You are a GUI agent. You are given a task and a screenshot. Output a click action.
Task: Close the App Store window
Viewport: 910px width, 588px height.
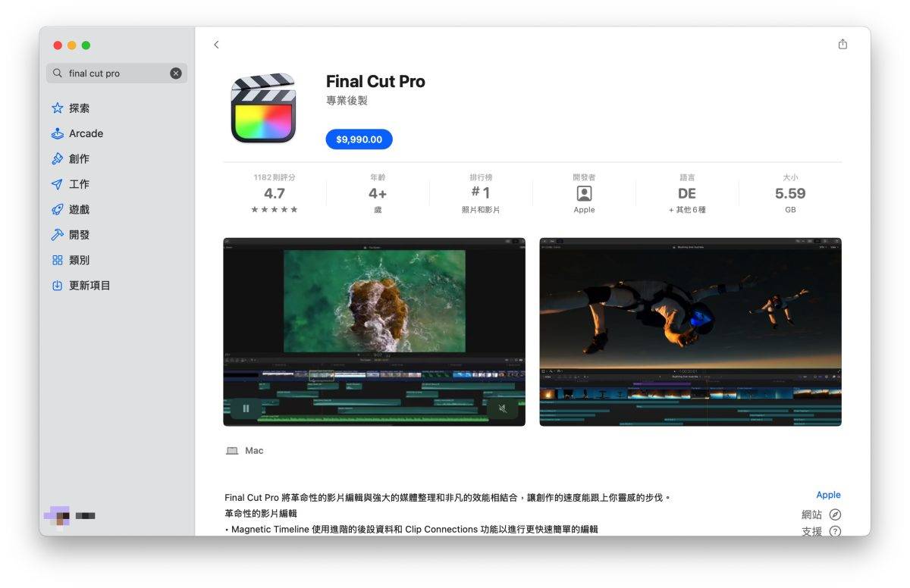pos(58,45)
